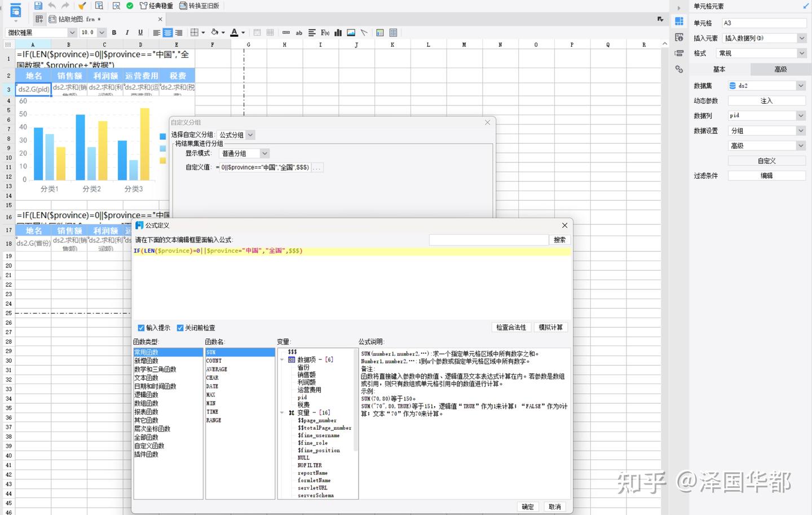Screen dimensions: 812x515
Task: Uncheck the 输入提示 checkbox
Action: coord(141,327)
